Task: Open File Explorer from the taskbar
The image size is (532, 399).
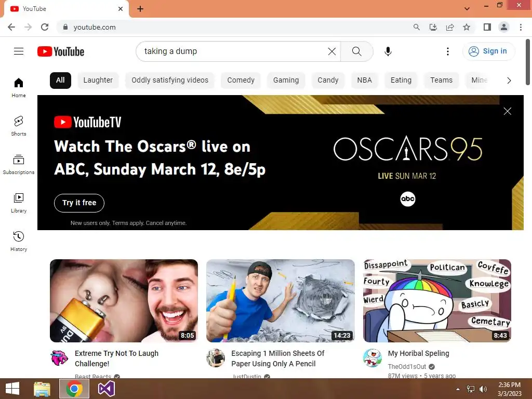Action: [x=42, y=389]
